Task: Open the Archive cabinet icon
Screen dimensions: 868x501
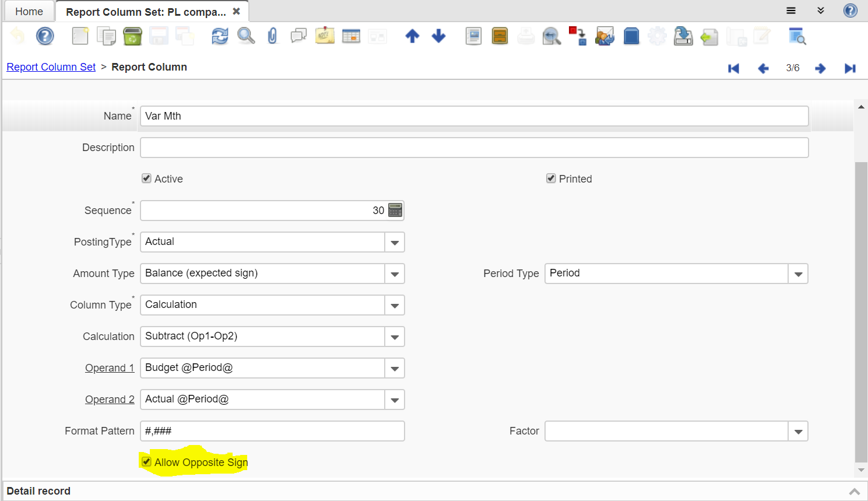Action: [500, 36]
